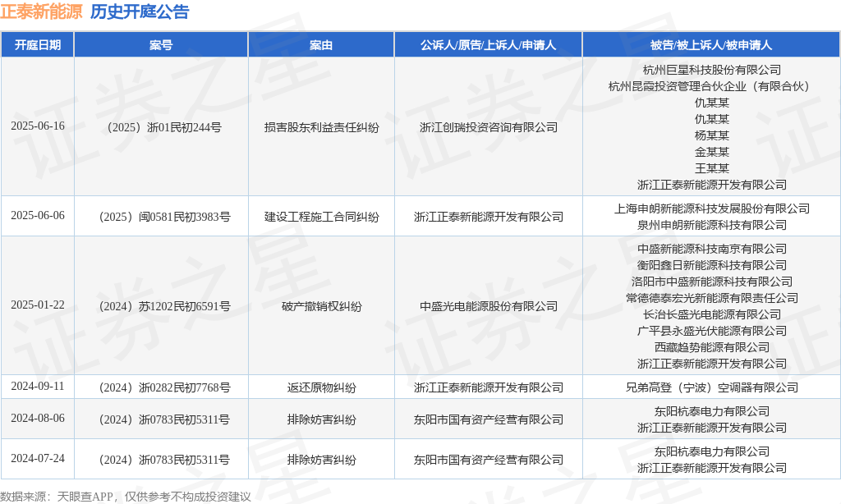
Task: Click defendant 上海申朗新能源科技发展股份有限公司
Action: (712, 208)
